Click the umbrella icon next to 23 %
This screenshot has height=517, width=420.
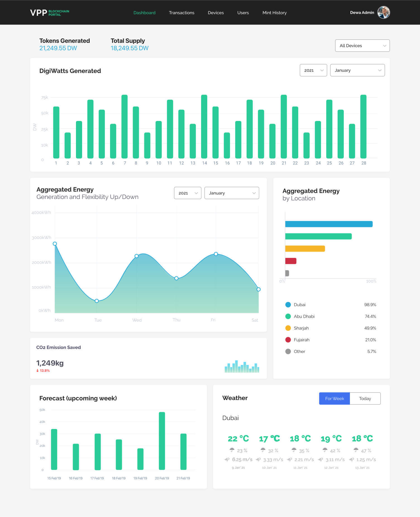coord(232,450)
